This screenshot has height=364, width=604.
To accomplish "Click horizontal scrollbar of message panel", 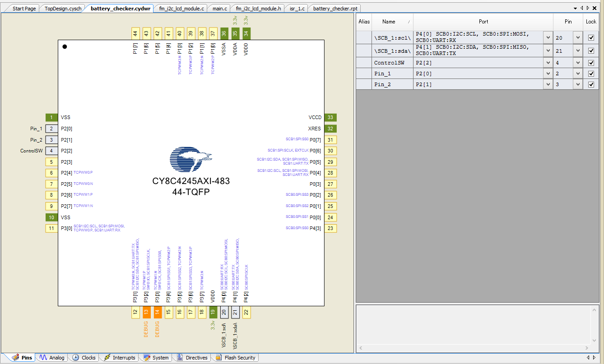I will pyautogui.click(x=474, y=348).
